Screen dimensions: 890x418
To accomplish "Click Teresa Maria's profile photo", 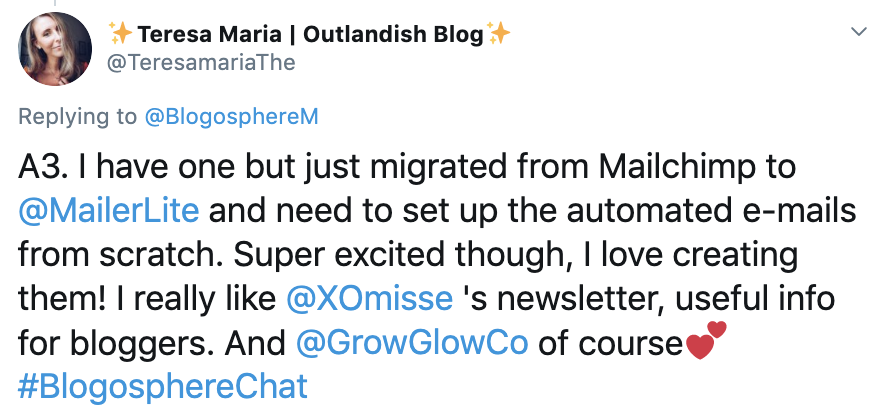I will coord(54,47).
